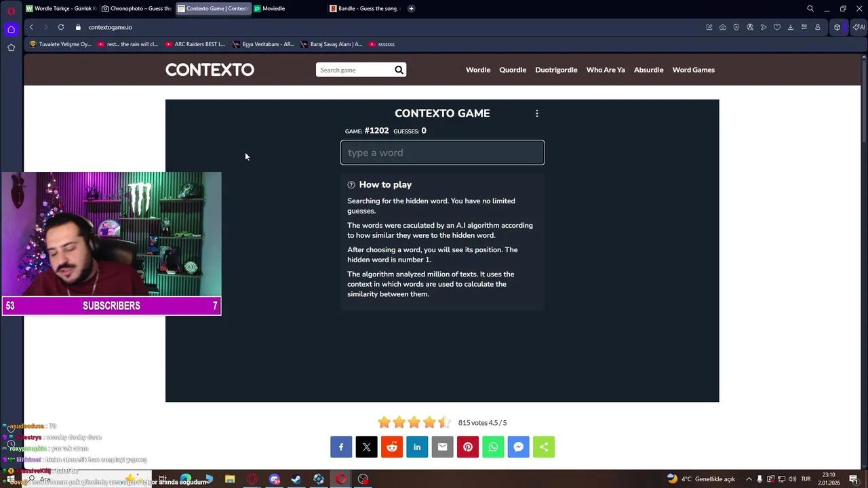Click the game number #1202 text
Image resolution: width=868 pixels, height=488 pixels.
pos(376,131)
